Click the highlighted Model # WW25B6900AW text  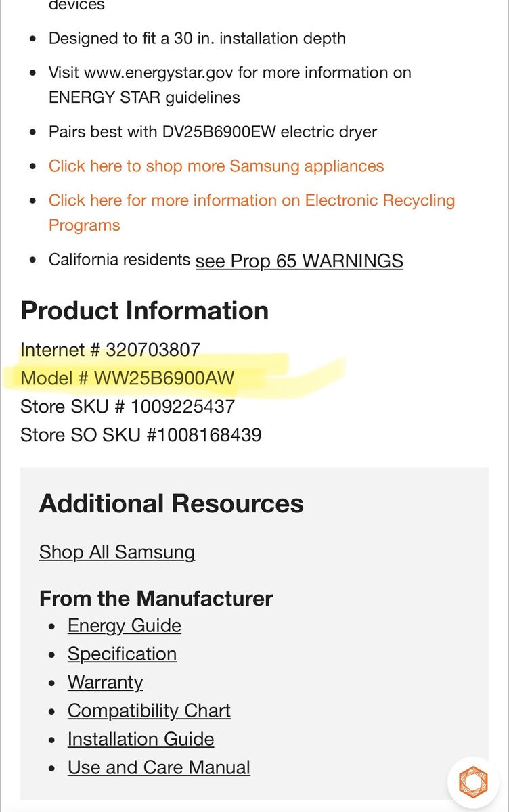click(127, 378)
